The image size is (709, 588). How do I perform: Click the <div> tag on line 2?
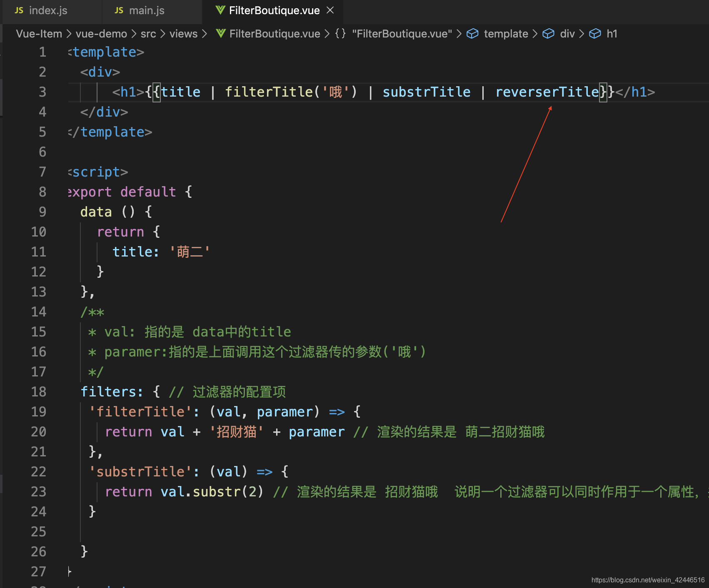pyautogui.click(x=100, y=72)
